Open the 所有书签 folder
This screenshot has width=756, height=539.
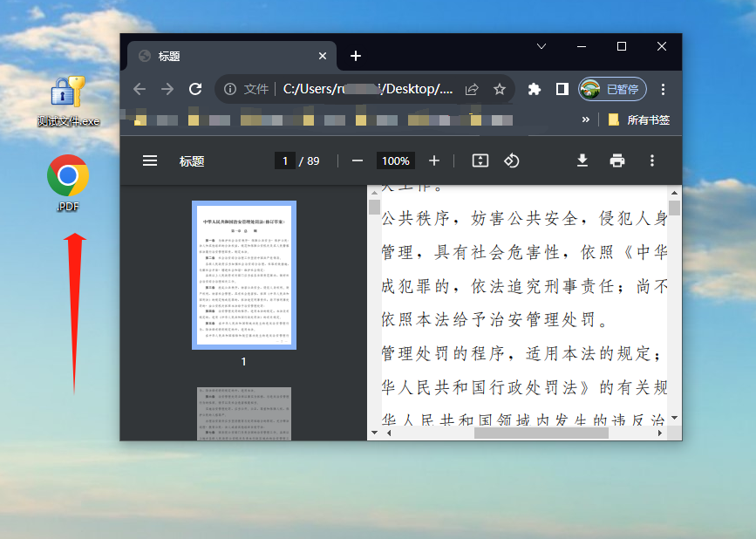pos(639,119)
